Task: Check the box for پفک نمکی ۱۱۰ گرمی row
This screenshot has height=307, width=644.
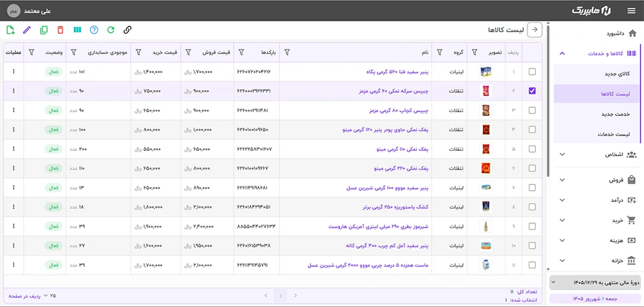Action: [x=533, y=149]
